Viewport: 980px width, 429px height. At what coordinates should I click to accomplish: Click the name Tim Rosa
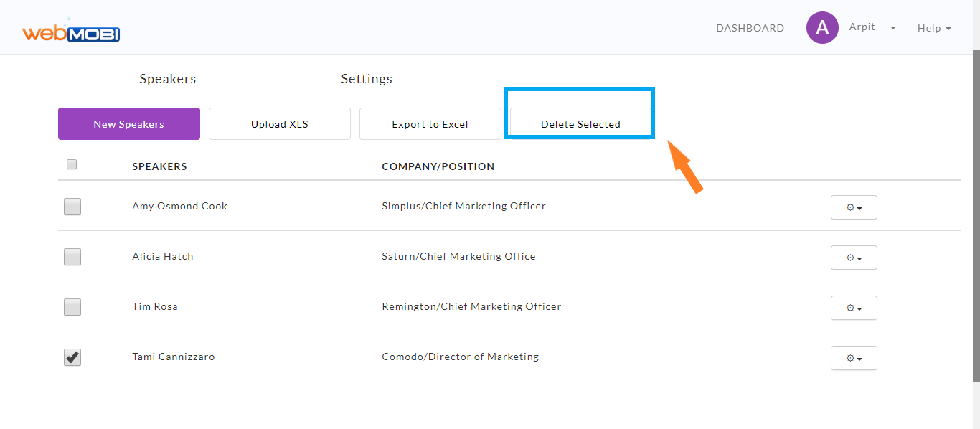click(155, 306)
